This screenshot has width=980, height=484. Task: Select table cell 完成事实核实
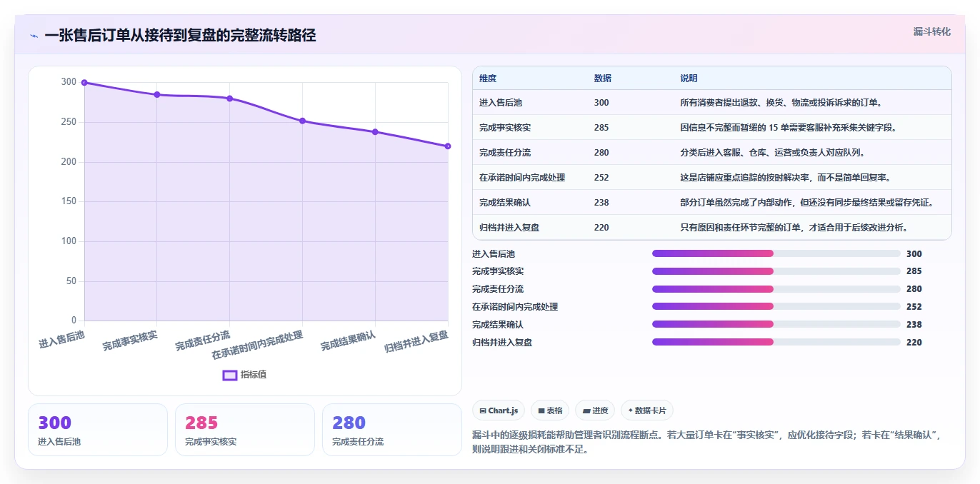505,128
